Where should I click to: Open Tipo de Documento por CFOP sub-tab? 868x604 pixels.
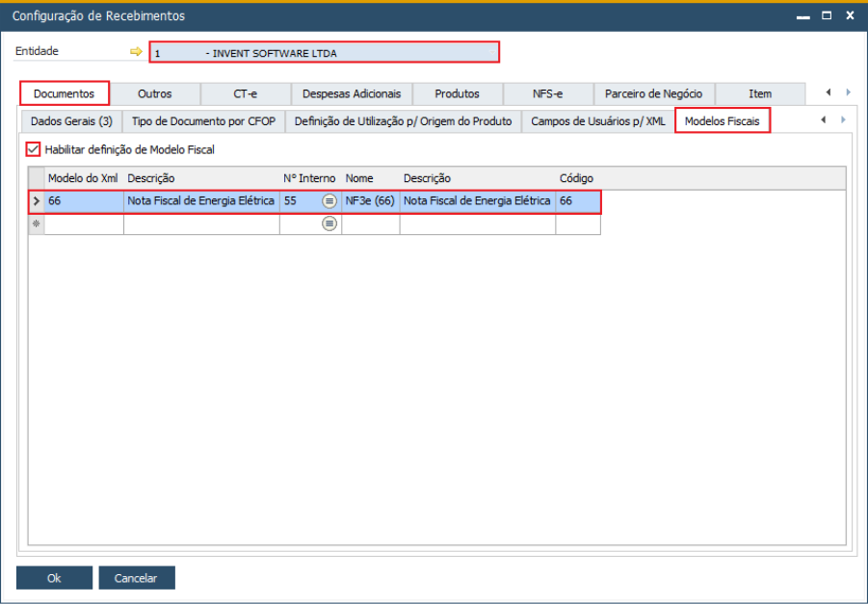click(203, 121)
